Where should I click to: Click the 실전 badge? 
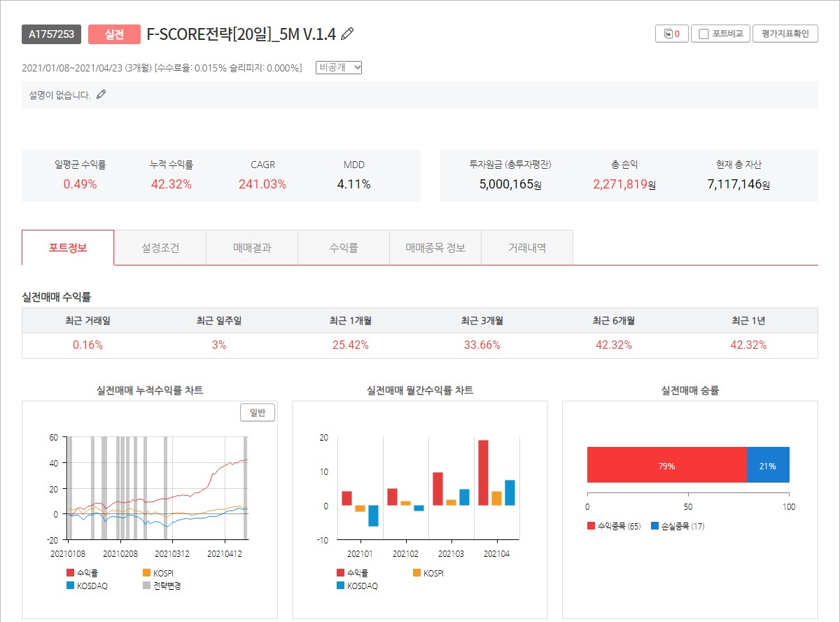(114, 34)
